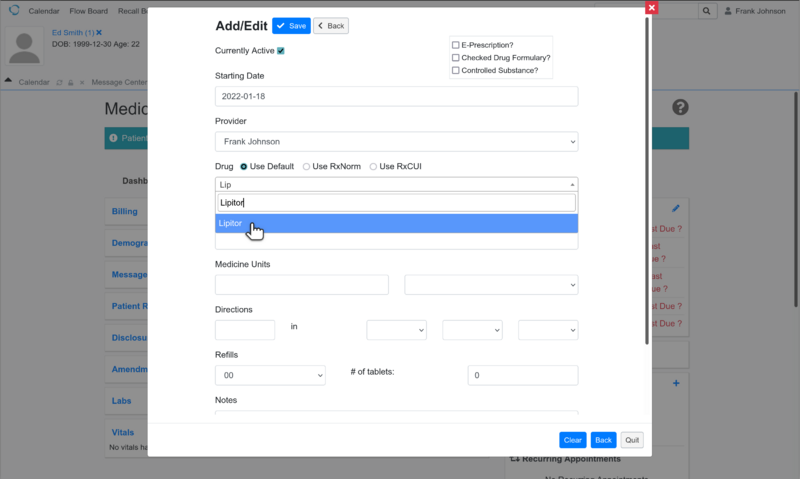The height and width of the screenshot is (479, 800).
Task: Click the dialog's vertical scrollbar
Action: 648,180
